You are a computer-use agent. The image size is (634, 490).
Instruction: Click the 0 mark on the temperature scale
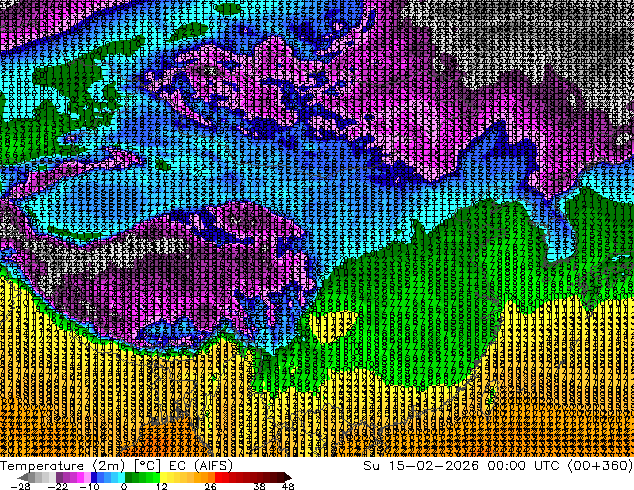click(123, 486)
